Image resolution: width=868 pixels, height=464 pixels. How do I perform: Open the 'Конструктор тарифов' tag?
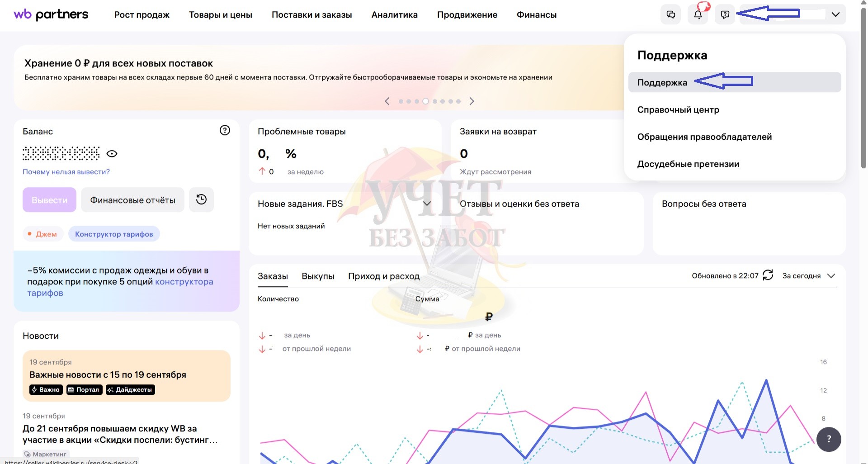pyautogui.click(x=114, y=234)
